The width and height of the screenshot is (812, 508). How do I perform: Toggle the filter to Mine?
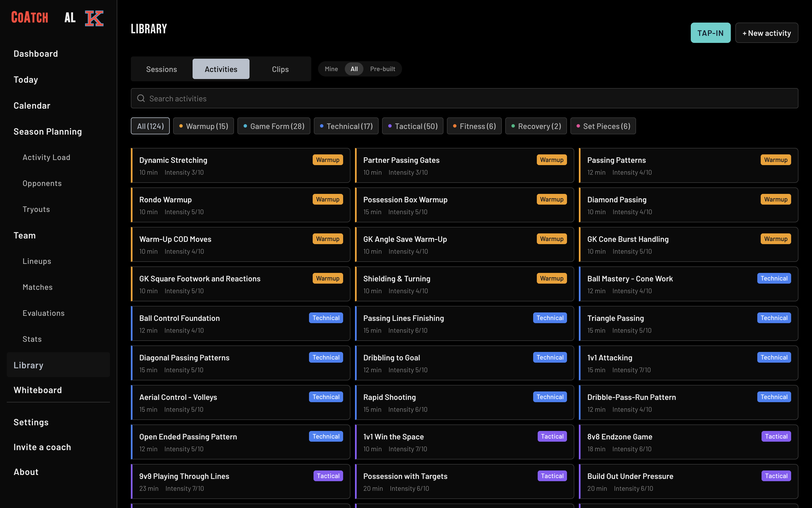click(331, 69)
